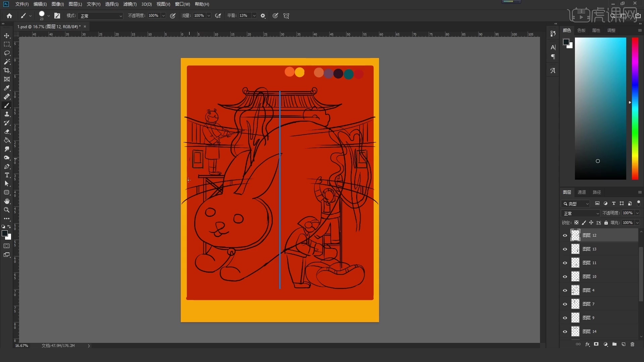Hide layer 图层 4
This screenshot has height=362, width=644.
(565, 291)
